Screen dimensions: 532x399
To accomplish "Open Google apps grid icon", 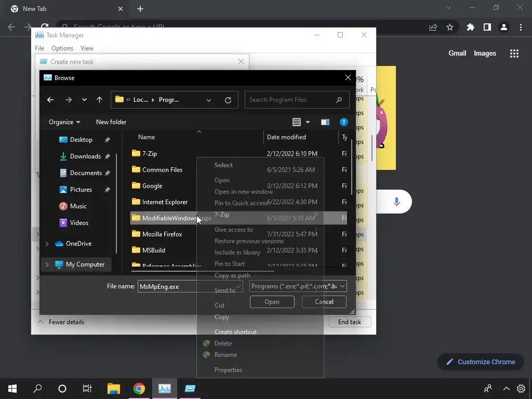I will click(514, 54).
